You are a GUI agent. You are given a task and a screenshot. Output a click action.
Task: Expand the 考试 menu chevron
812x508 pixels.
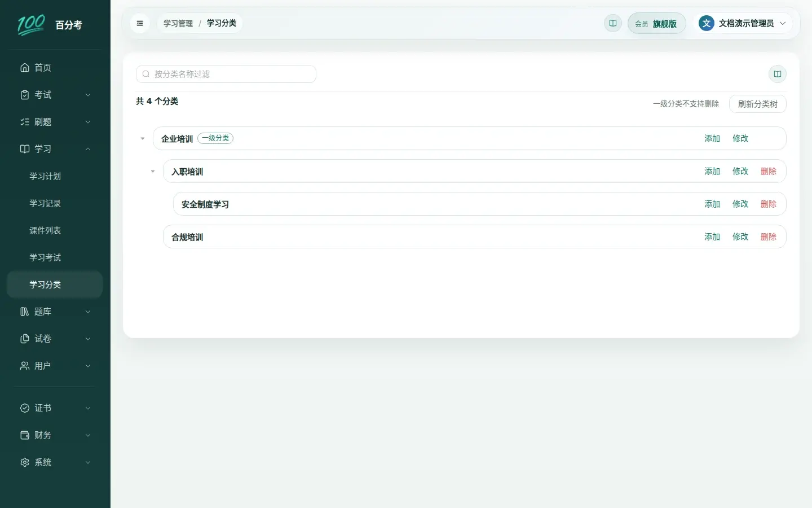(x=88, y=95)
